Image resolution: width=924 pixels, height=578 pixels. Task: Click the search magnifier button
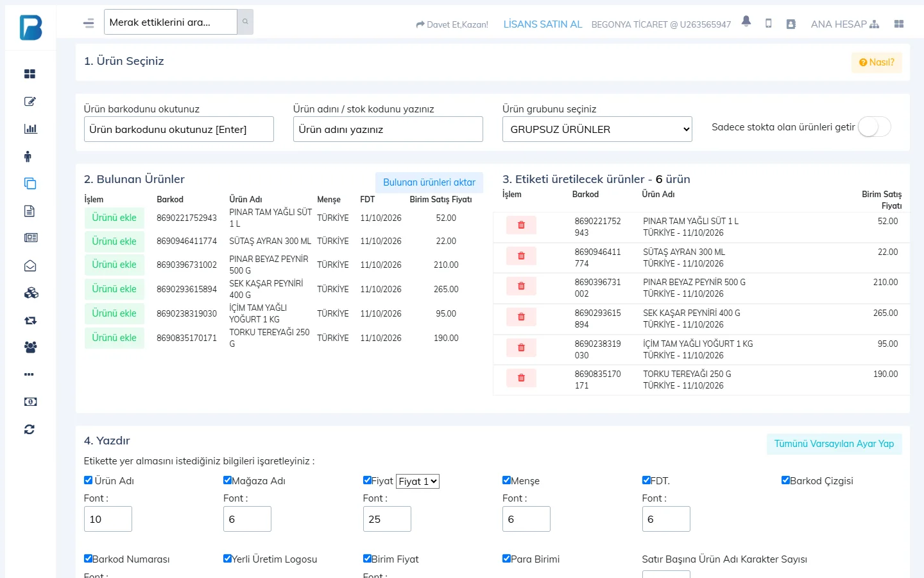point(245,22)
